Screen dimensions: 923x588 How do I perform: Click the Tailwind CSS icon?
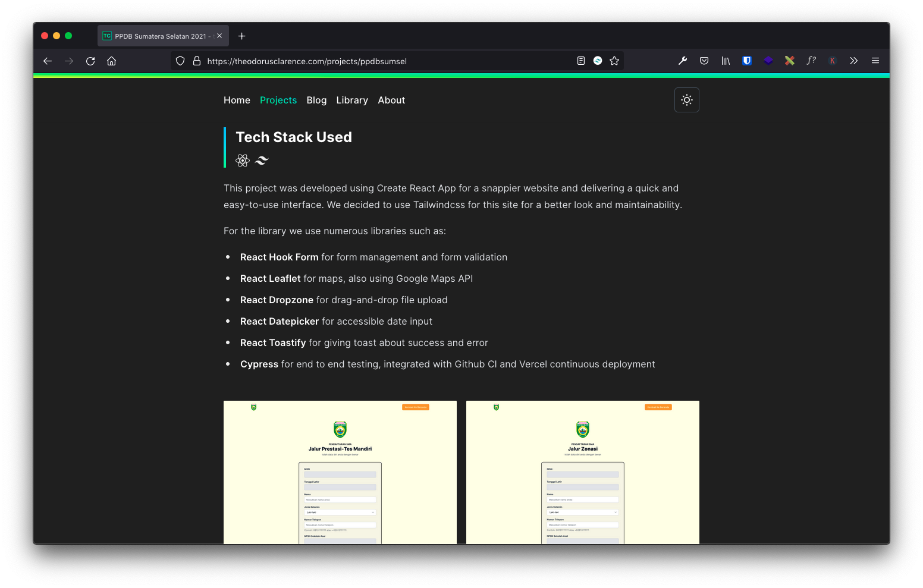(262, 161)
